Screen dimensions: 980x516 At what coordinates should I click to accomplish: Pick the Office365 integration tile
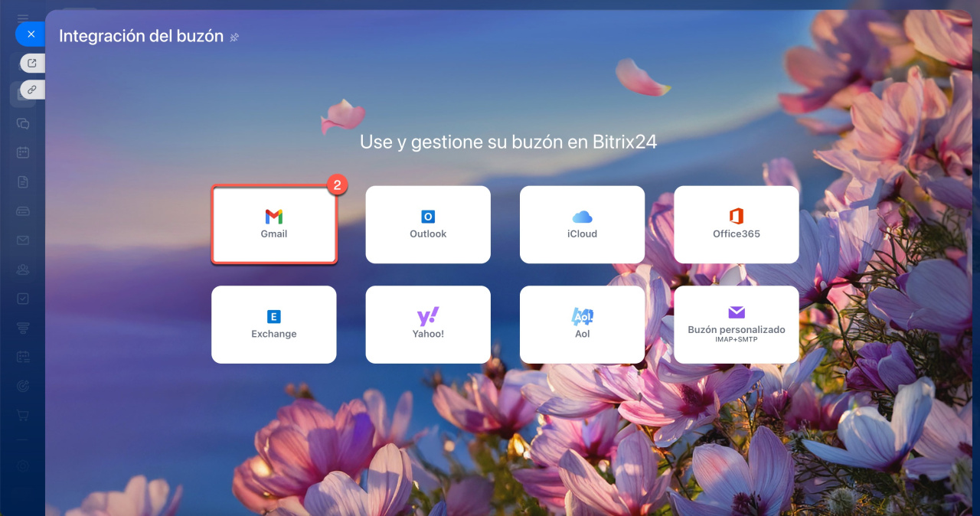pyautogui.click(x=736, y=224)
